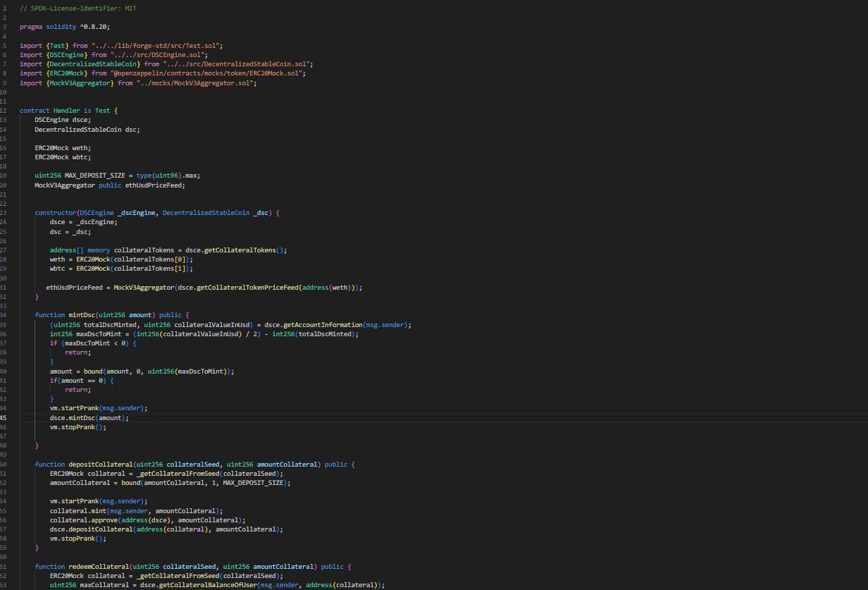Click 'depositCollateral' in the function depositCollateral signature
868x590 pixels.
[100, 464]
